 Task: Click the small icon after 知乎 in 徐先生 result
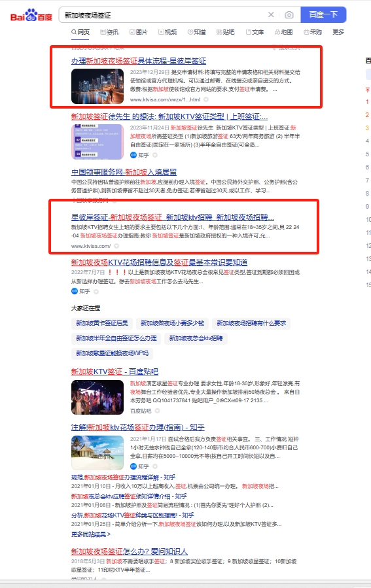[x=155, y=155]
